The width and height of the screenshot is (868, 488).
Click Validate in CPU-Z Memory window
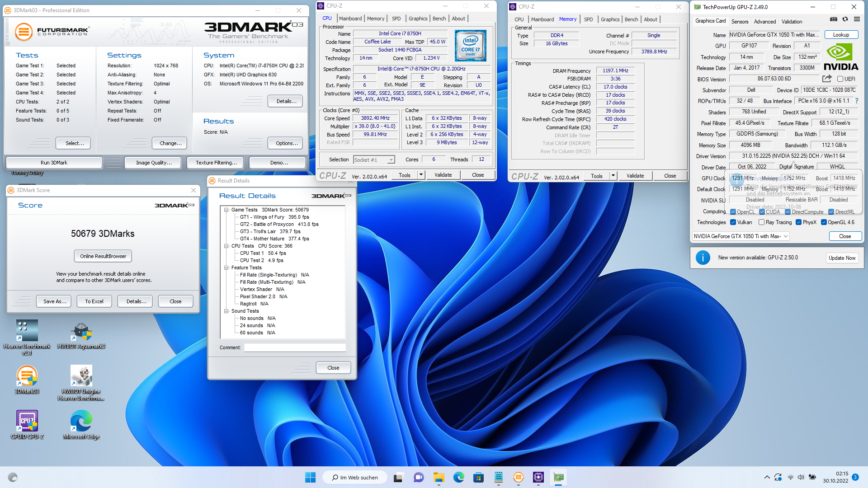pos(635,176)
